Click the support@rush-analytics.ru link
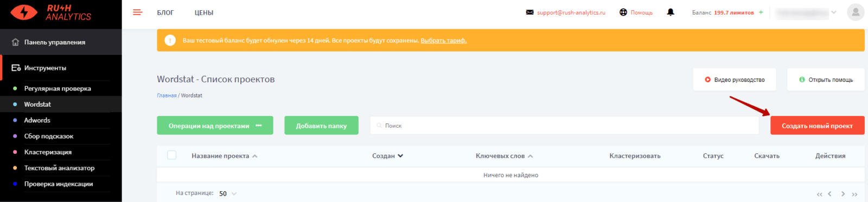The image size is (868, 202). pos(571,12)
